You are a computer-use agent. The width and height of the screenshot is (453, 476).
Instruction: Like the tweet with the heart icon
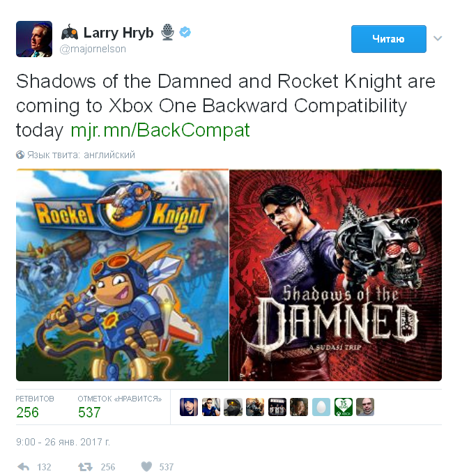point(146,466)
